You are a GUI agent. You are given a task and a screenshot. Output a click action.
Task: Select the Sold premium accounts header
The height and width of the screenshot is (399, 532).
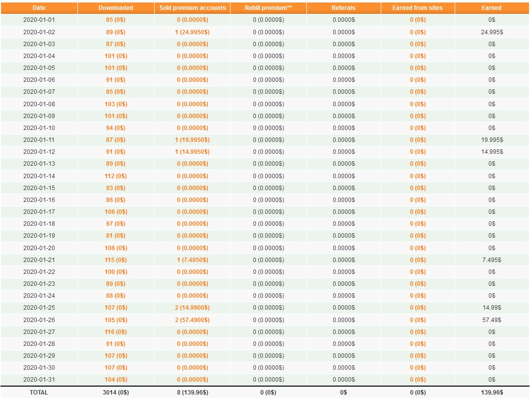point(192,8)
